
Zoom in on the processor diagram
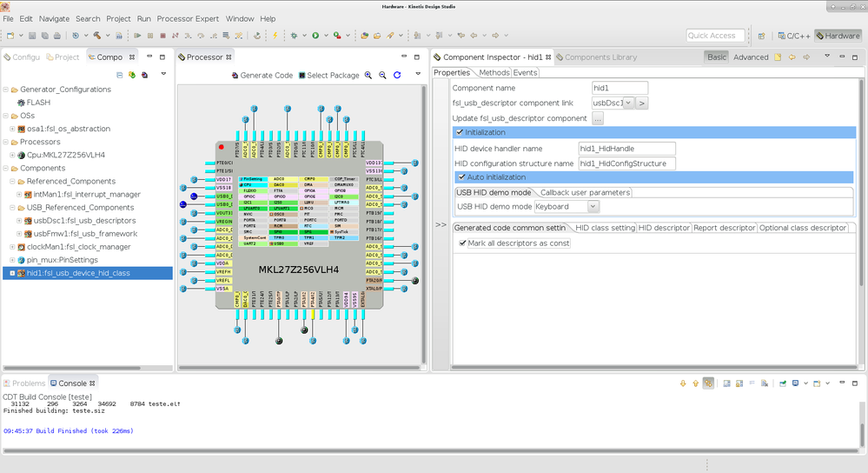pos(368,76)
